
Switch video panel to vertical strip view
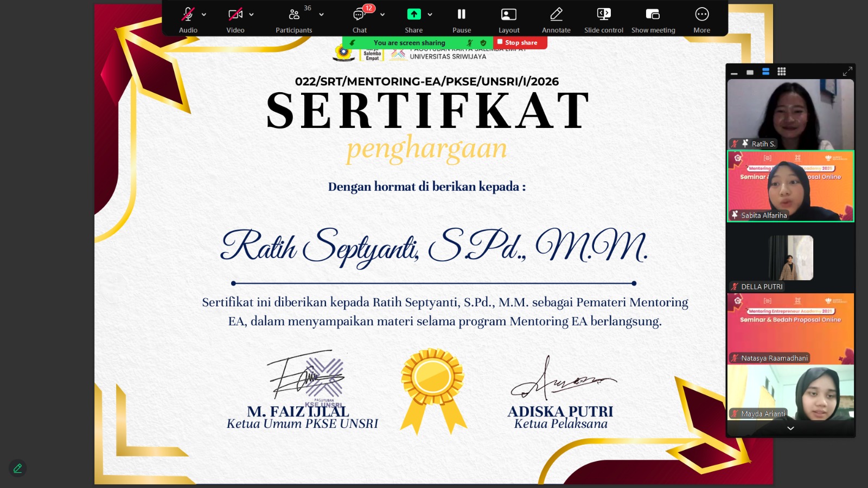pos(765,72)
